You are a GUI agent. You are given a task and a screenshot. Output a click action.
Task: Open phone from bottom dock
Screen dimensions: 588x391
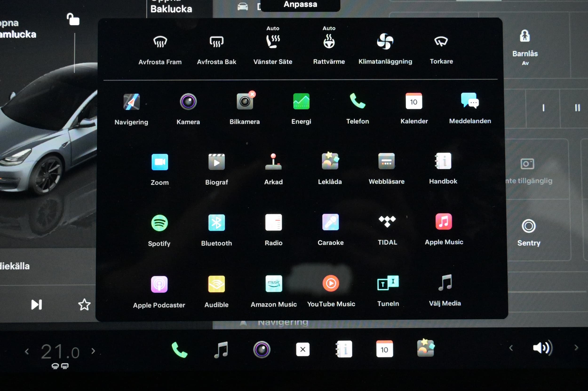click(x=179, y=350)
